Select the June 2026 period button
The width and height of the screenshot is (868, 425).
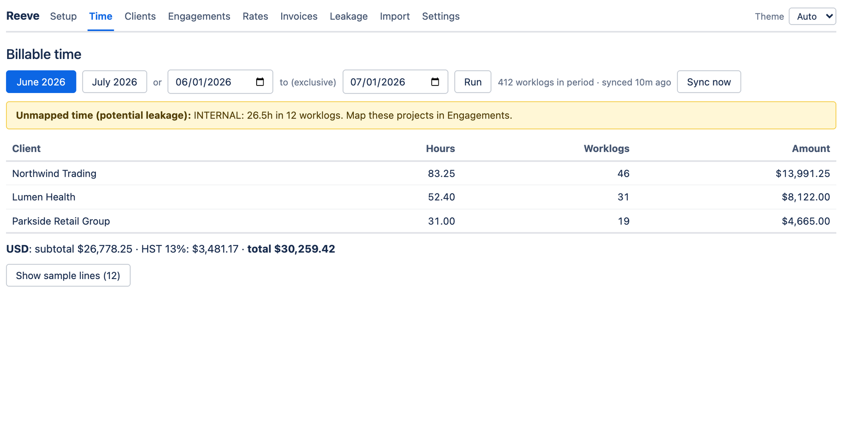(x=41, y=82)
